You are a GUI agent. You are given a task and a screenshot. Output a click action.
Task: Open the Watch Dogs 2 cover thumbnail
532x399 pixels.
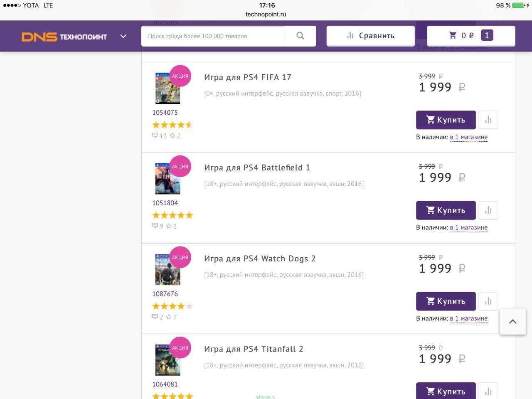[x=167, y=269]
